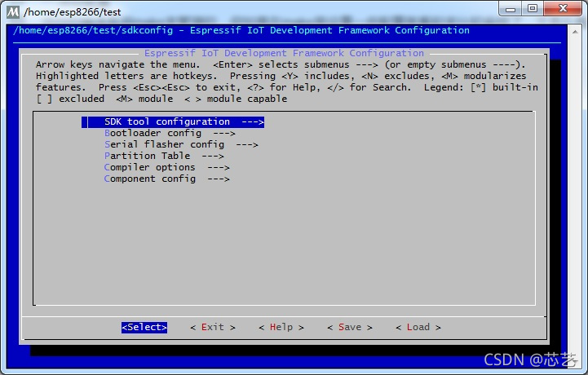Click the Select button

(144, 328)
